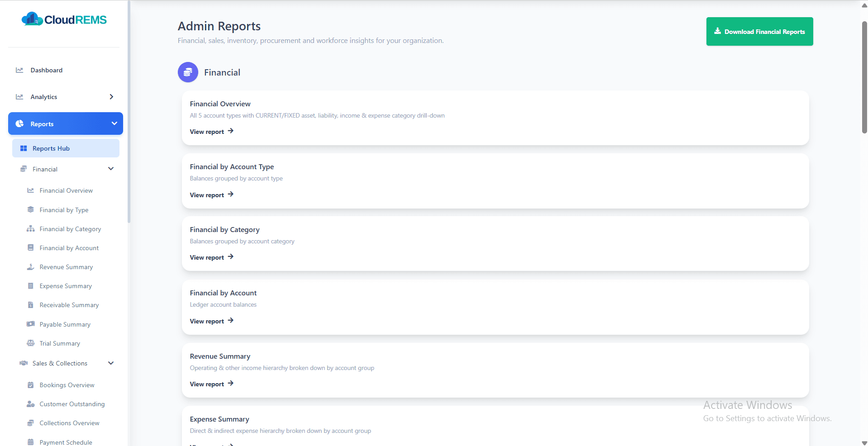
Task: Click the Expense Summary card title
Action: [x=219, y=419]
